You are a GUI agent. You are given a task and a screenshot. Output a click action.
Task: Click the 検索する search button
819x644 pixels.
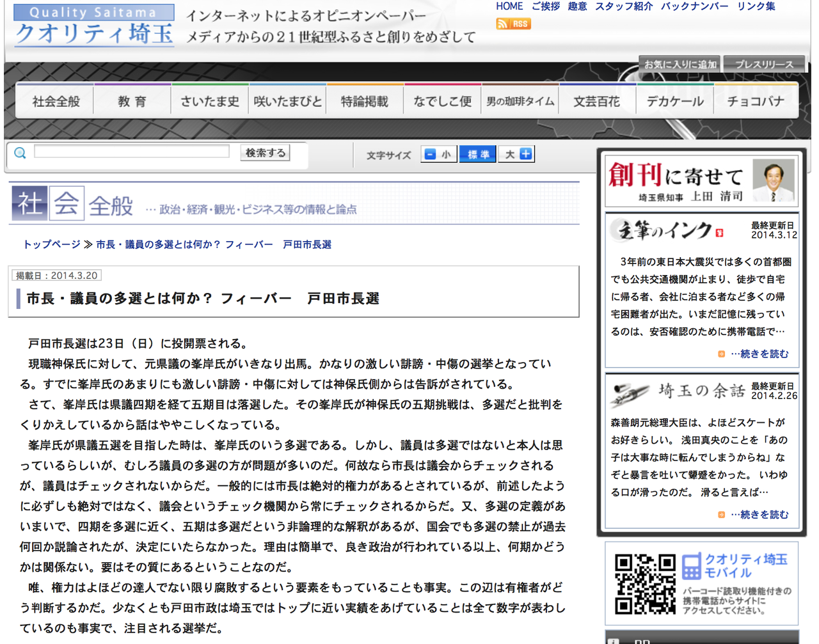coord(266,153)
